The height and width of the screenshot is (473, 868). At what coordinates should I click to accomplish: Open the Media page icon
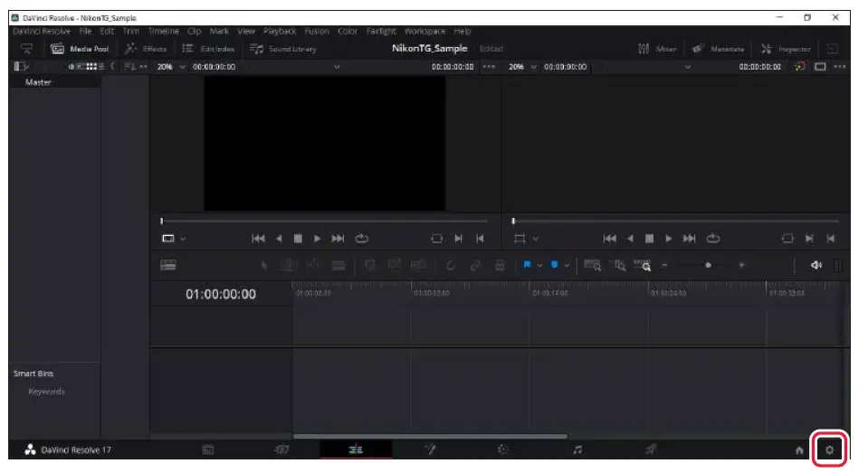208,449
